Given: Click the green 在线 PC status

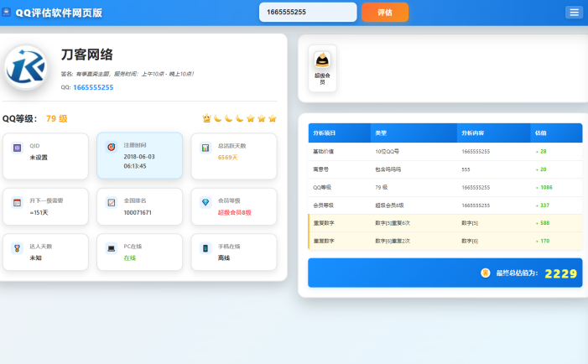Looking at the screenshot, I should [129, 258].
